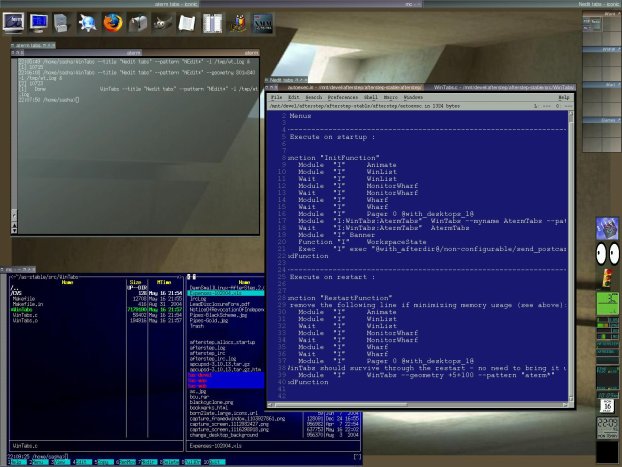This screenshot has width=622, height=467.
Task: Switch to the WinTabs.c tab in NEdit tabs
Action: (x=501, y=87)
